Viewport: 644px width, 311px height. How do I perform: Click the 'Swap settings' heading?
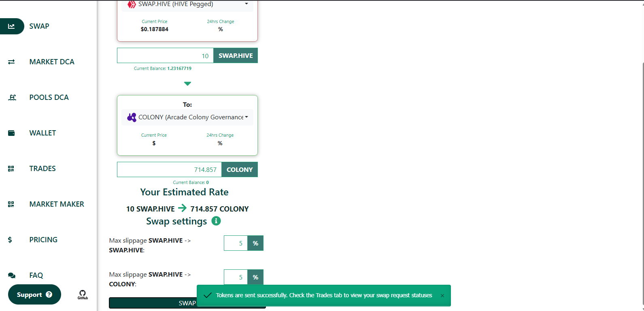click(x=176, y=221)
